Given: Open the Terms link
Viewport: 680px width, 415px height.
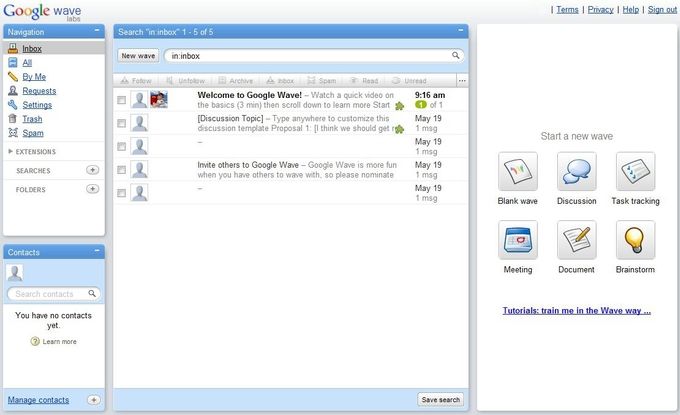Looking at the screenshot, I should click(567, 10).
